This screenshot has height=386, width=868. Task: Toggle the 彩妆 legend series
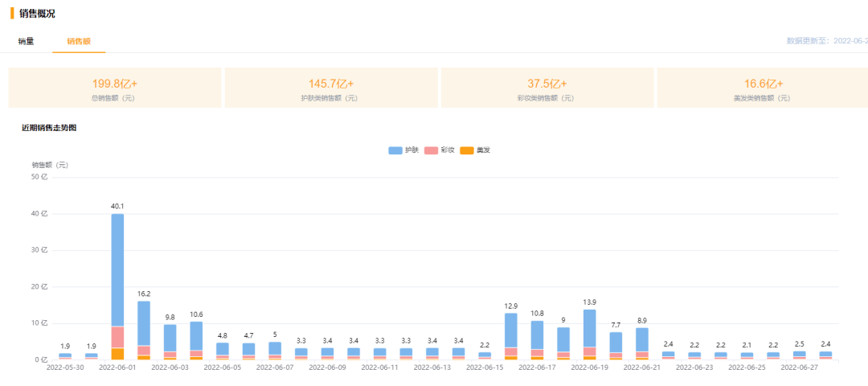click(x=440, y=150)
